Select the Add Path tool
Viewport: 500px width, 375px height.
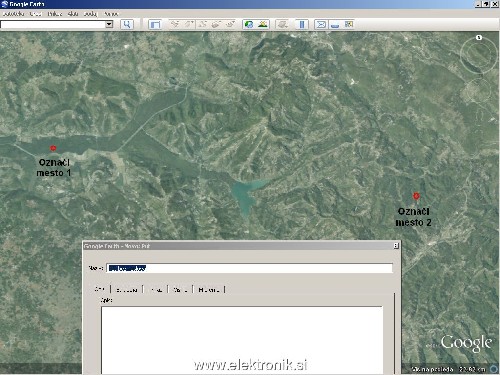[x=202, y=24]
